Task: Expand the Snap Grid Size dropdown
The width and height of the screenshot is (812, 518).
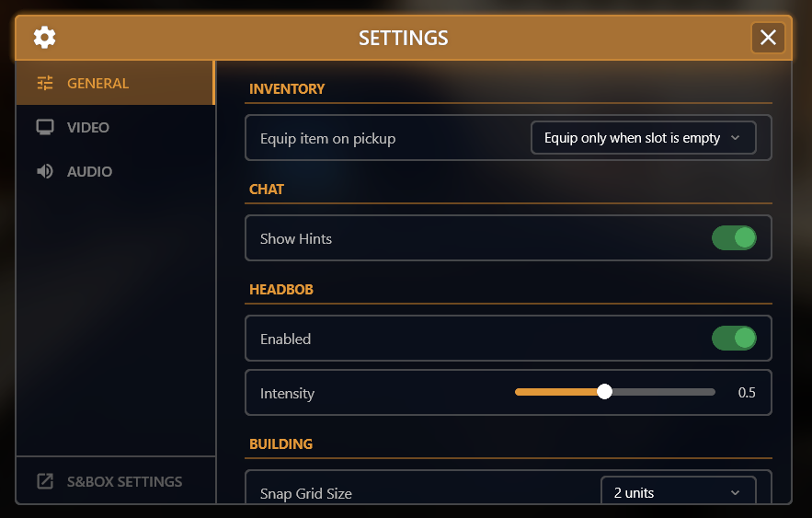Action: click(x=678, y=492)
